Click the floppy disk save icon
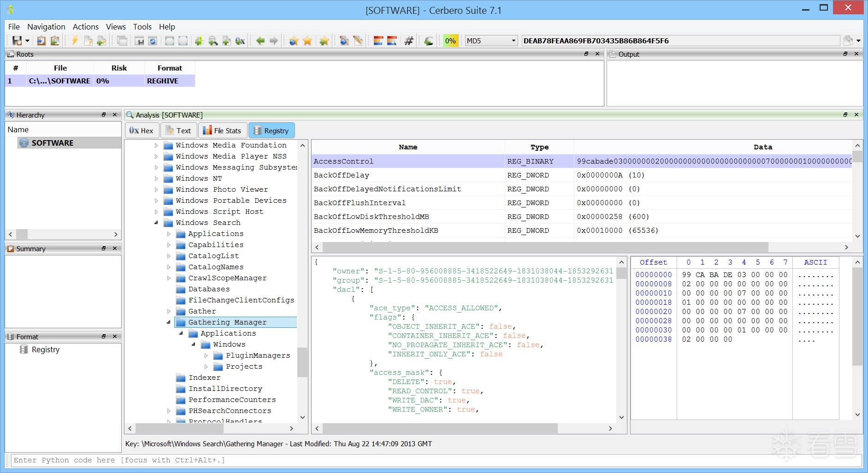Image resolution: width=868 pixels, height=473 pixels. pyautogui.click(x=17, y=41)
